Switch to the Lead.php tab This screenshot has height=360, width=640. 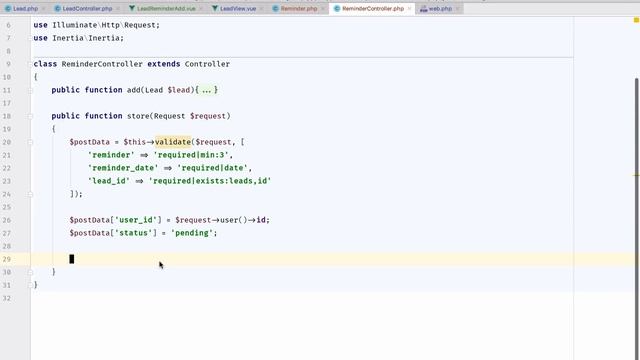pos(25,9)
